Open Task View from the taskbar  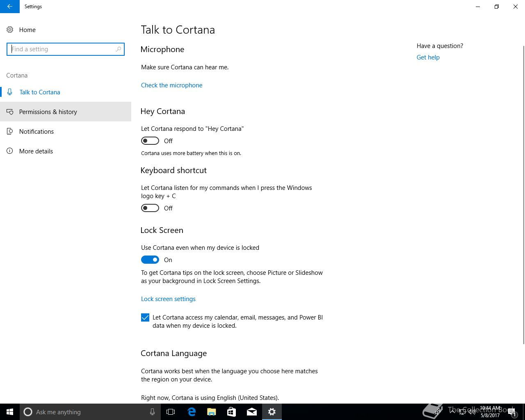point(171,412)
